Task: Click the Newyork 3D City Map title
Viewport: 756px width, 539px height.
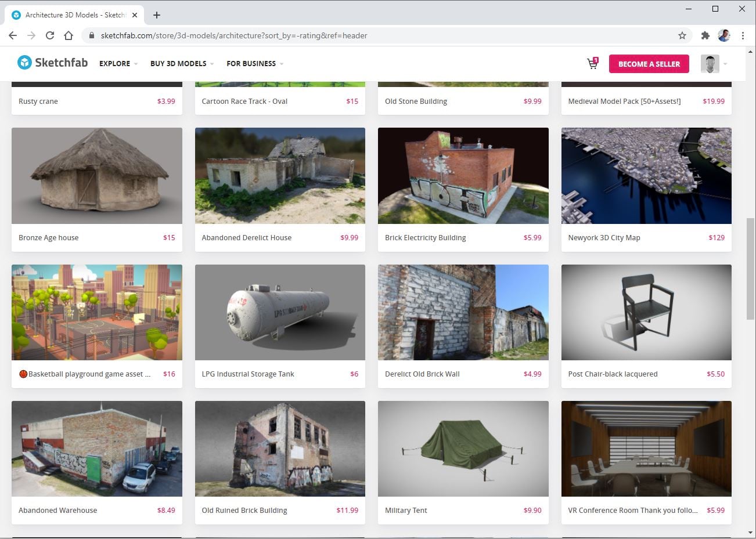Action: (604, 237)
